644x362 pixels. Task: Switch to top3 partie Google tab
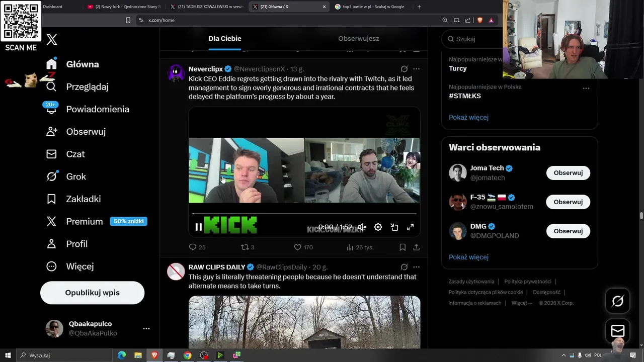click(371, 7)
